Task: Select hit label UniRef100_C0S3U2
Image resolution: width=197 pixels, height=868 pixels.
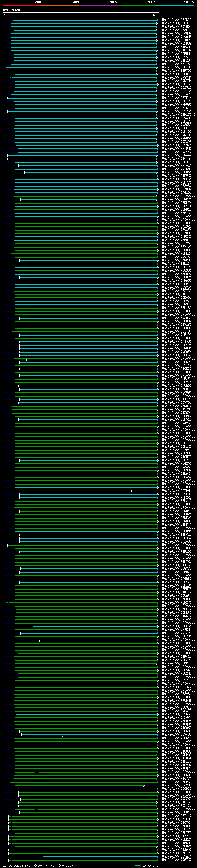Action: coord(177,342)
